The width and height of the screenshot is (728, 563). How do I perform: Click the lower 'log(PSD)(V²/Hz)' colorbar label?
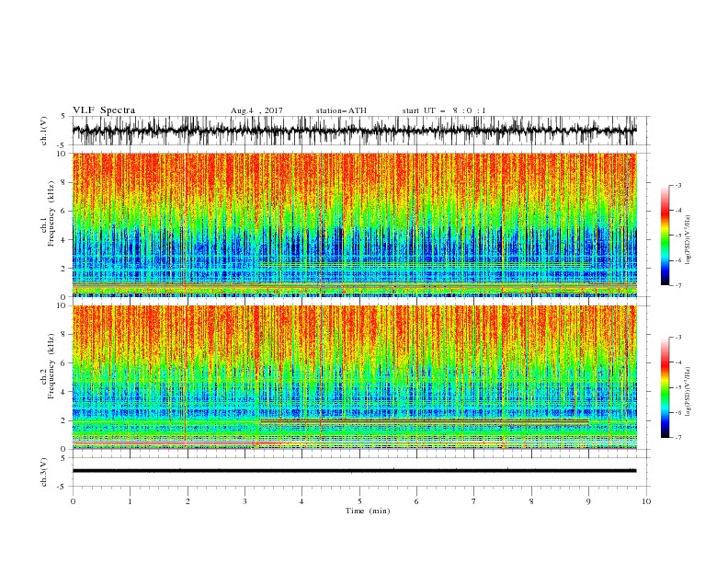pyautogui.click(x=688, y=392)
